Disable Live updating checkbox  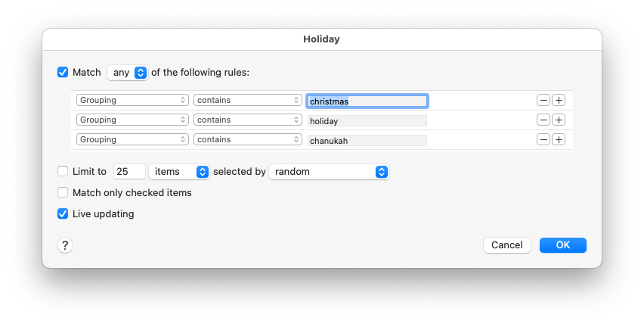tap(63, 214)
